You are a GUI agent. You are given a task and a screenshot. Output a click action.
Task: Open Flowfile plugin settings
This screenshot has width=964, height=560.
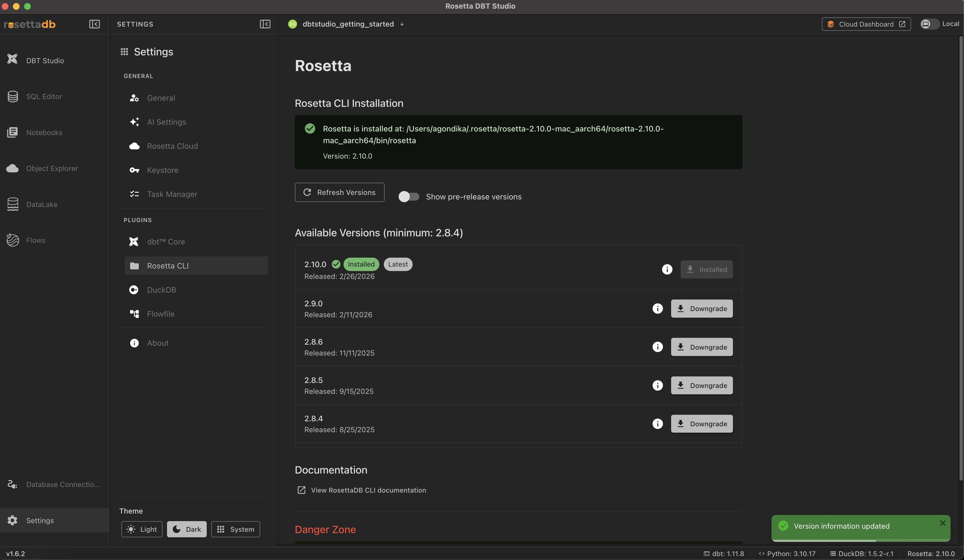coord(196,314)
